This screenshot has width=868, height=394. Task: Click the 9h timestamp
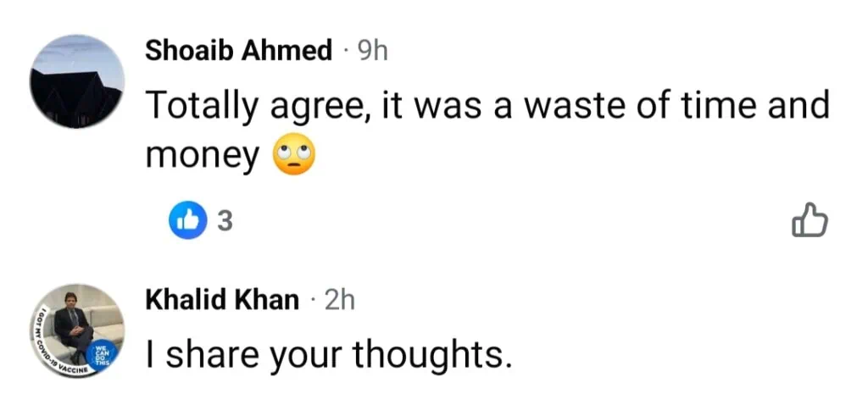point(371,51)
